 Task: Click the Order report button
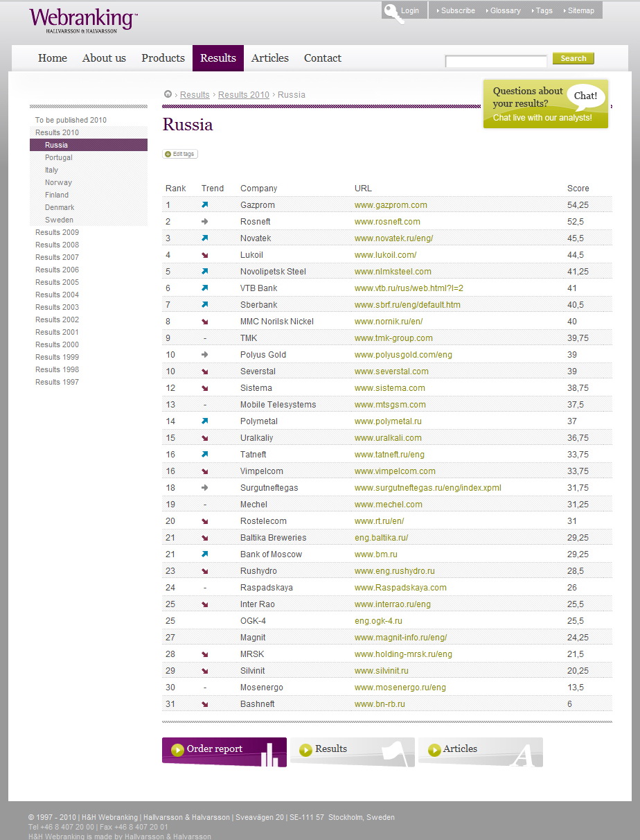coord(224,752)
